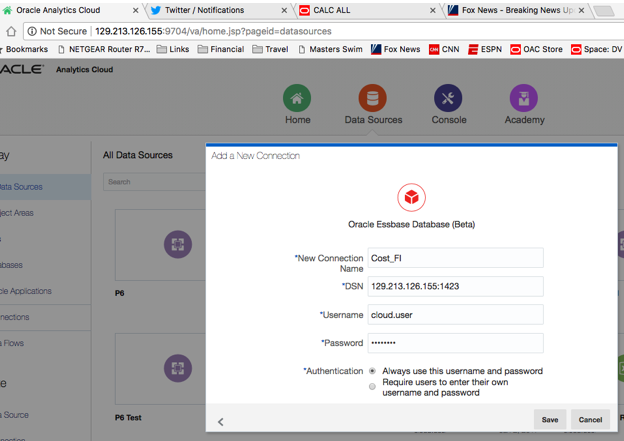
Task: Open the Home icon in navigation
Action: [x=297, y=98]
